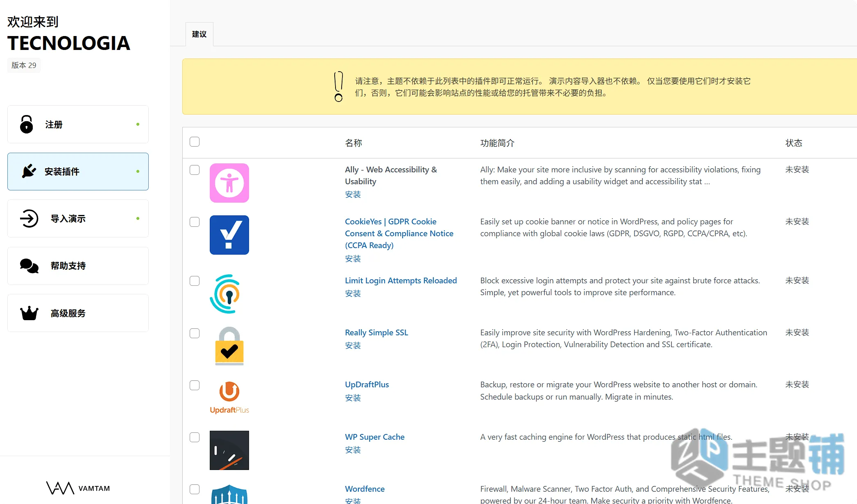Click the plug icon for 安装插件
Image resolution: width=857 pixels, height=504 pixels.
click(29, 171)
